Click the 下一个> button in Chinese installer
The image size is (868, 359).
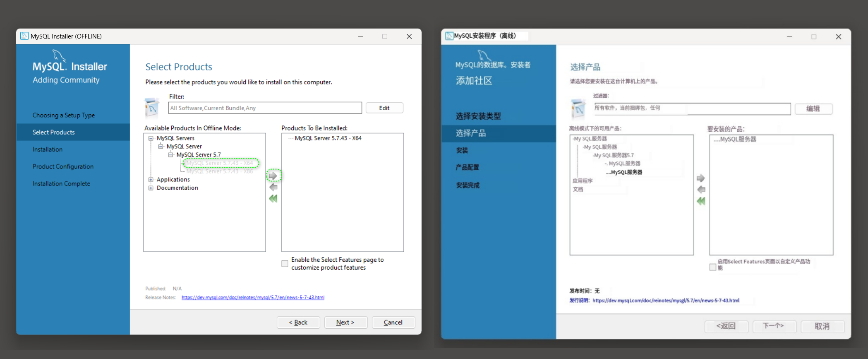pyautogui.click(x=774, y=326)
